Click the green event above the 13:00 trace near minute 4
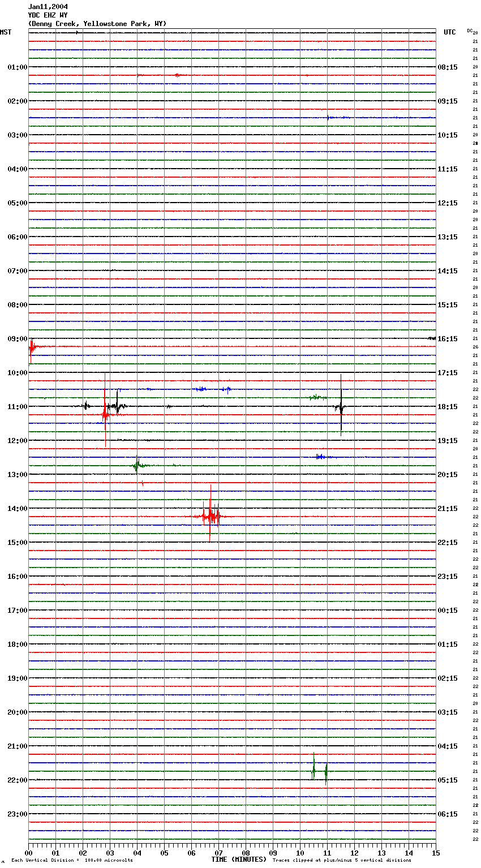 coord(137,465)
